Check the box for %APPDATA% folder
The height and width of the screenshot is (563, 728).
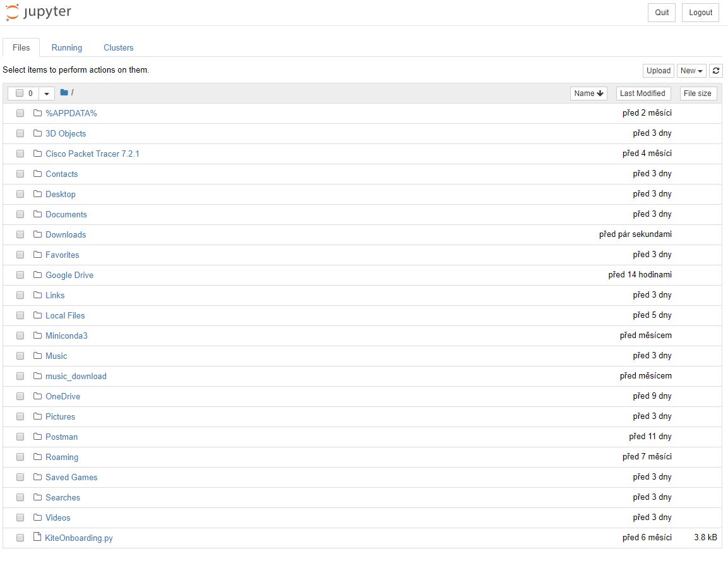point(20,113)
